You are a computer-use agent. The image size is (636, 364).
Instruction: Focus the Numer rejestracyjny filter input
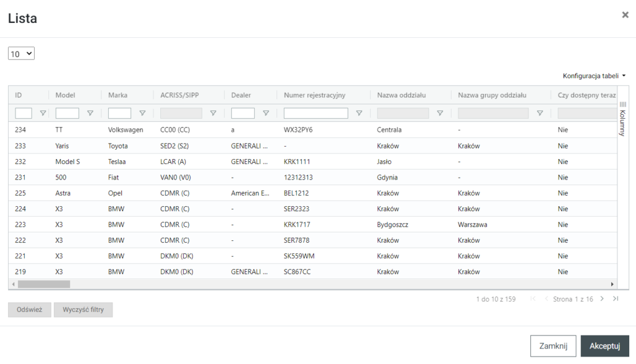(316, 113)
